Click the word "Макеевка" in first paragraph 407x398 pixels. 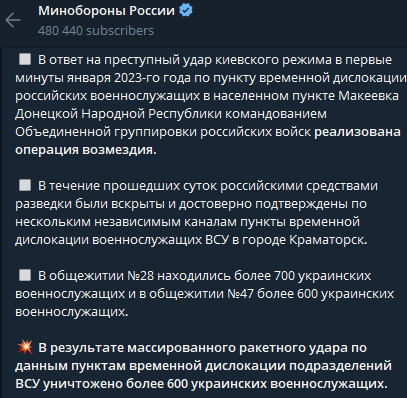tap(368, 96)
